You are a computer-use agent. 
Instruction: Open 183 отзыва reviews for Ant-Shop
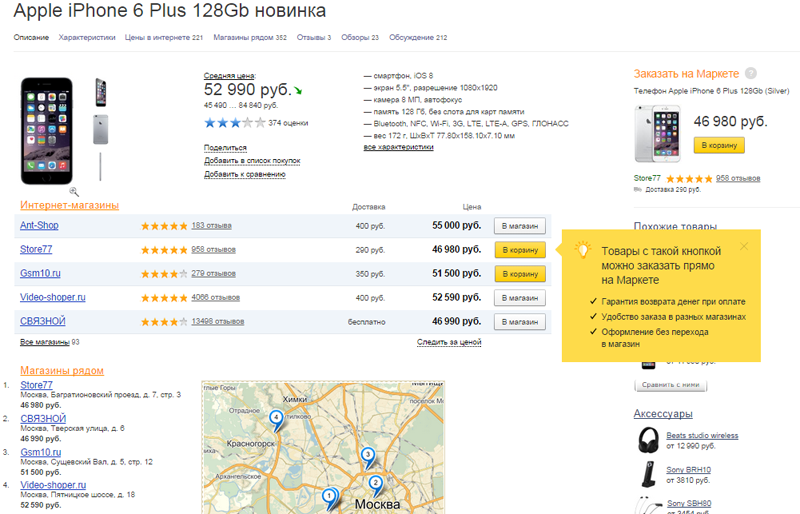pos(211,226)
